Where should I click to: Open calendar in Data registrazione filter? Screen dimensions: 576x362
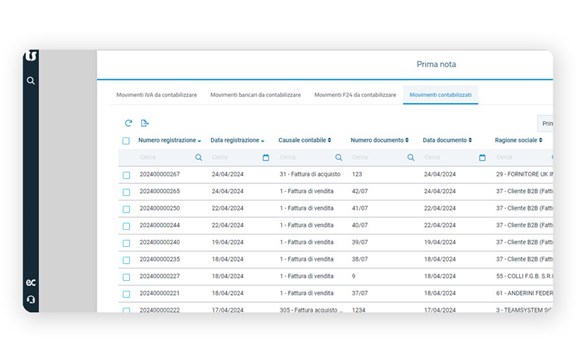(266, 157)
